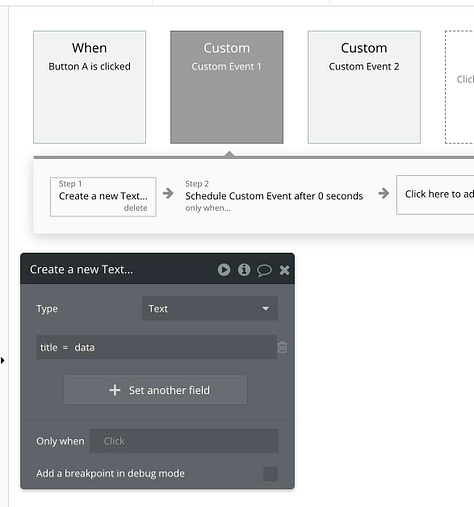Click the panel title 'Create a new Text...'

pyautogui.click(x=81, y=269)
